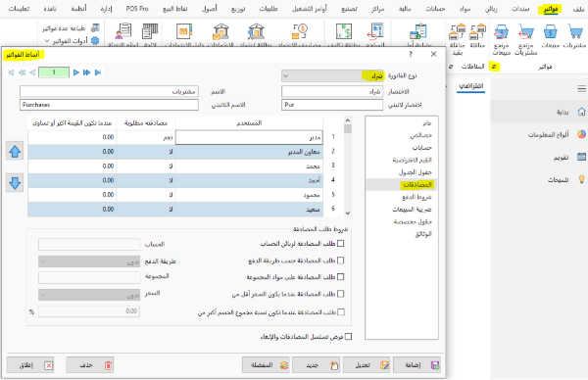The height and width of the screenshot is (380, 588).
Task: Click the مرتجع مبيعات ribbon icon
Action: (502, 31)
